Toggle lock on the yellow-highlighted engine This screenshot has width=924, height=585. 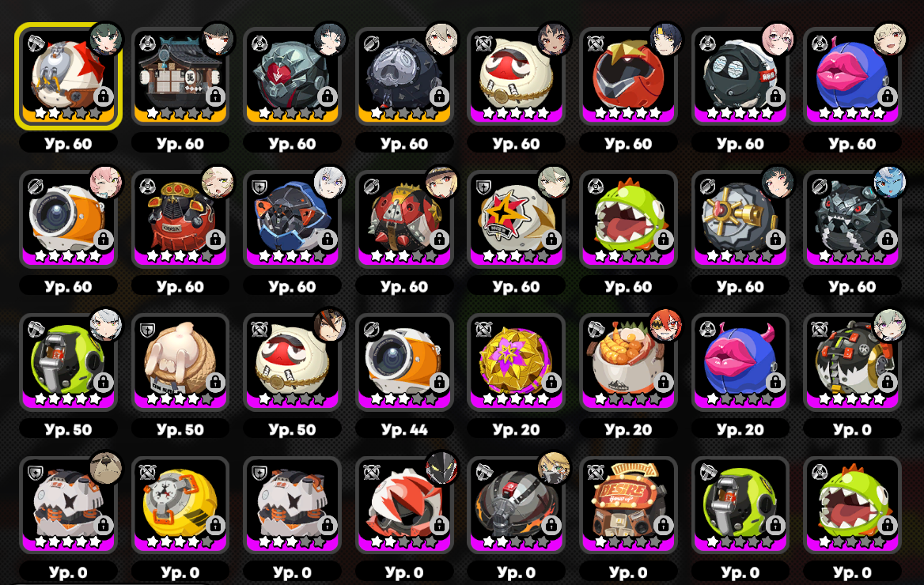pos(103,96)
